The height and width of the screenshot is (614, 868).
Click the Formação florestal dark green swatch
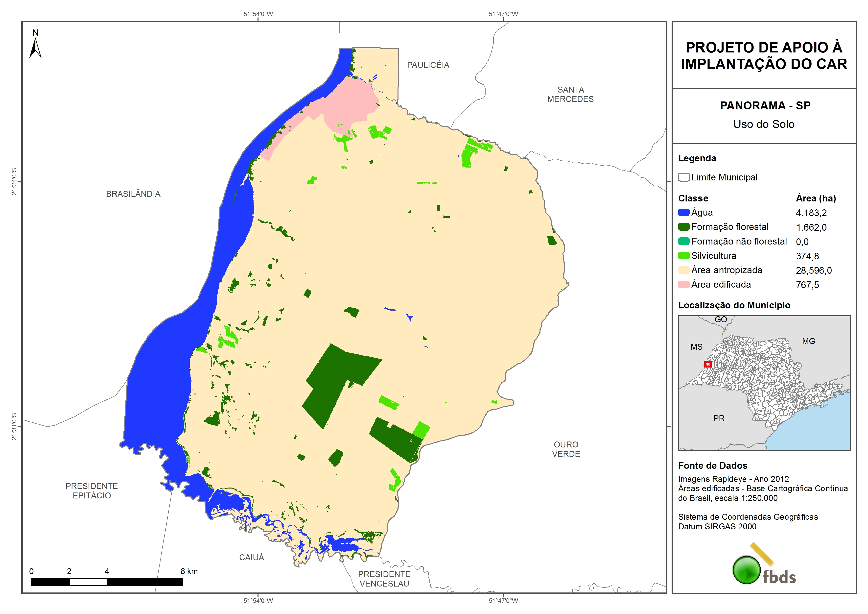coord(683,227)
